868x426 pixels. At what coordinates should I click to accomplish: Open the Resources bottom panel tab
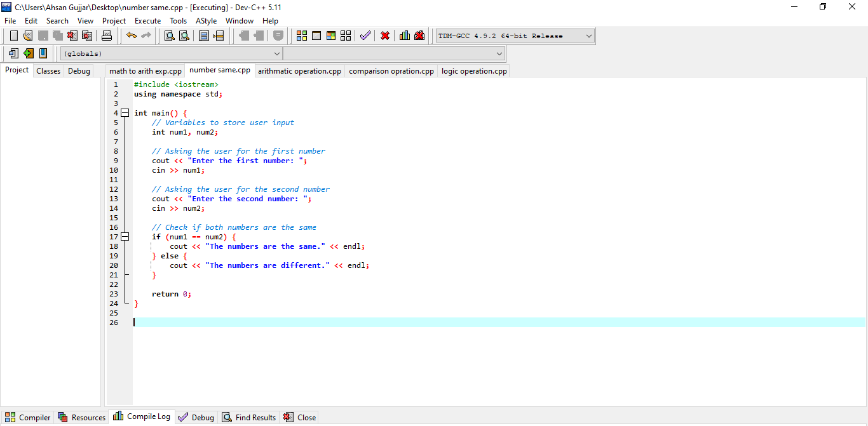(81, 417)
